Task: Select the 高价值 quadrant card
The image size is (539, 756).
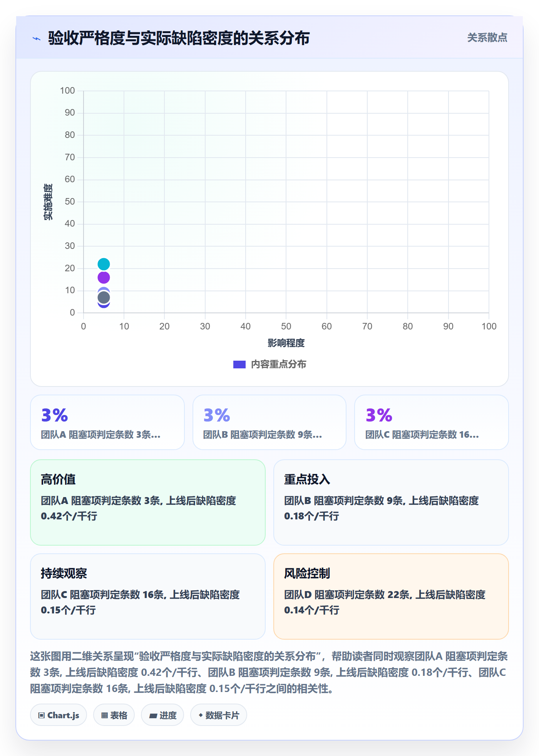Action: 148,502
